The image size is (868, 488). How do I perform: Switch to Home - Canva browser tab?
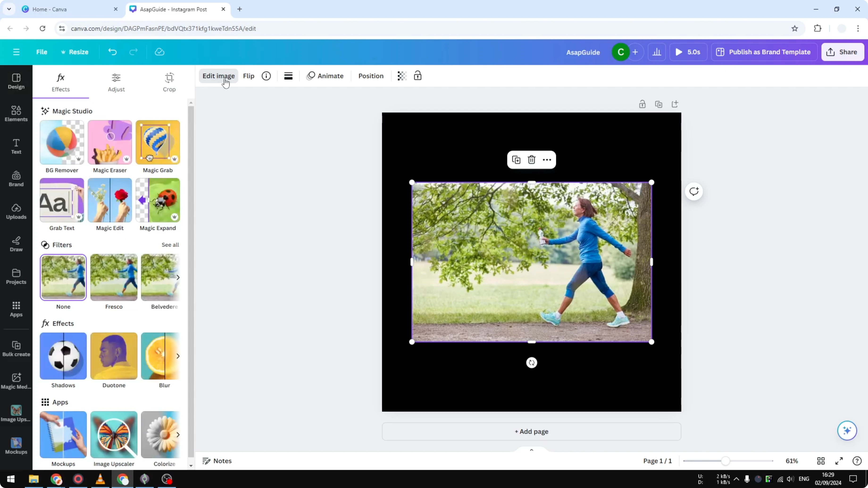coord(70,9)
